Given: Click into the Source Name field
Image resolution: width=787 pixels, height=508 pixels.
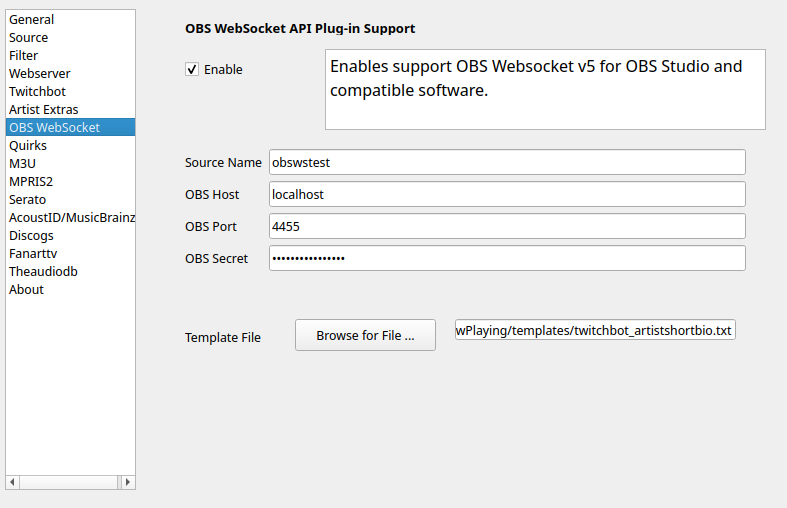Looking at the screenshot, I should click(507, 162).
